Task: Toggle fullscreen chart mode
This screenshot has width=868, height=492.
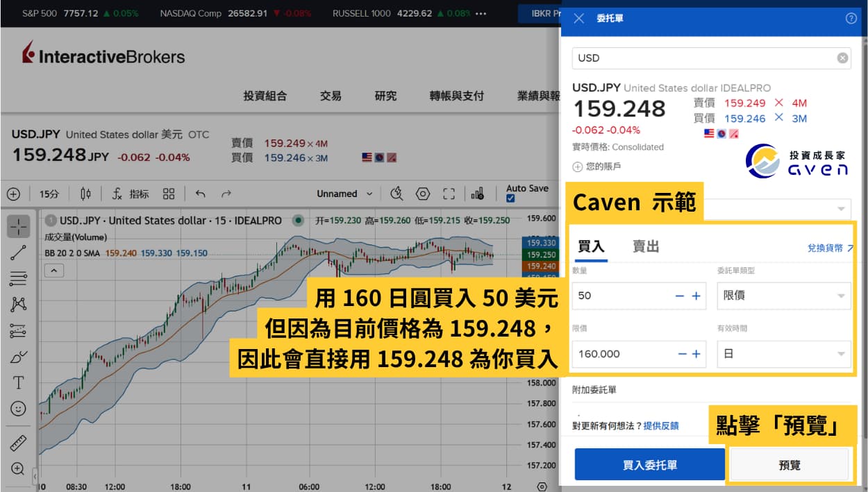Action: (x=449, y=194)
